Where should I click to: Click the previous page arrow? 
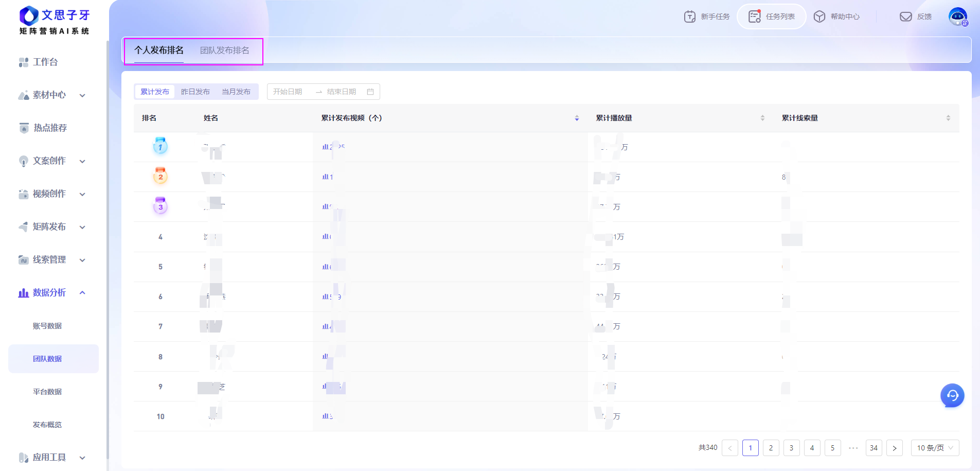[729, 448]
